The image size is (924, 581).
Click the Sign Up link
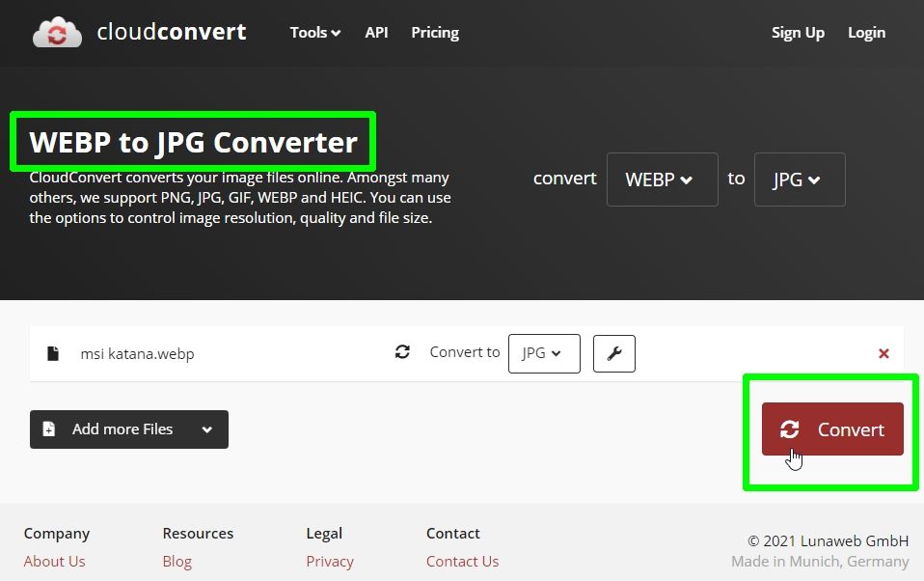pos(798,32)
